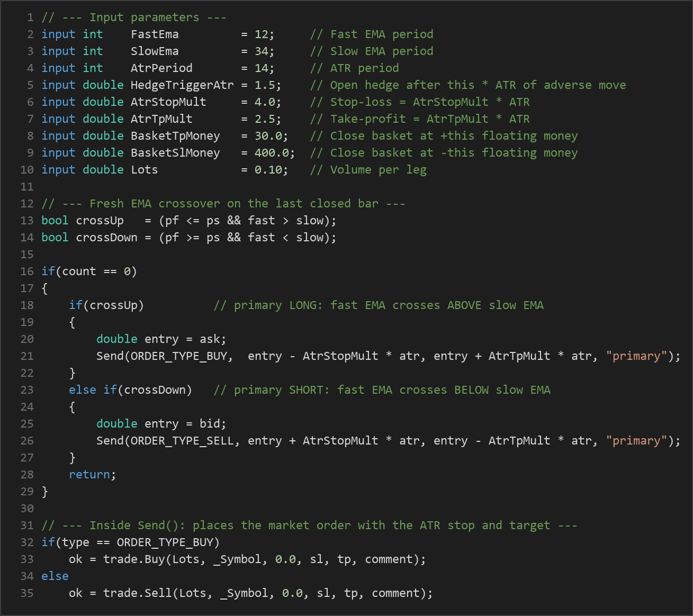
Task: Click line number 31 in the gutter
Action: [27, 526]
